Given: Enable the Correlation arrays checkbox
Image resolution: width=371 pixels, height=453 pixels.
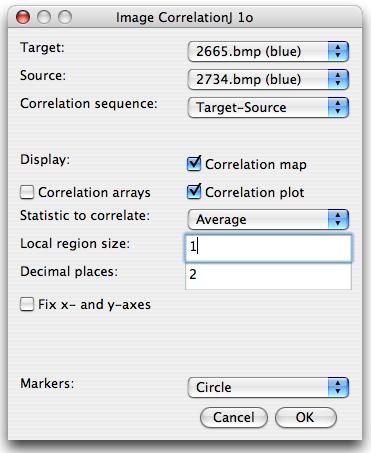Looking at the screenshot, I should coord(27,192).
